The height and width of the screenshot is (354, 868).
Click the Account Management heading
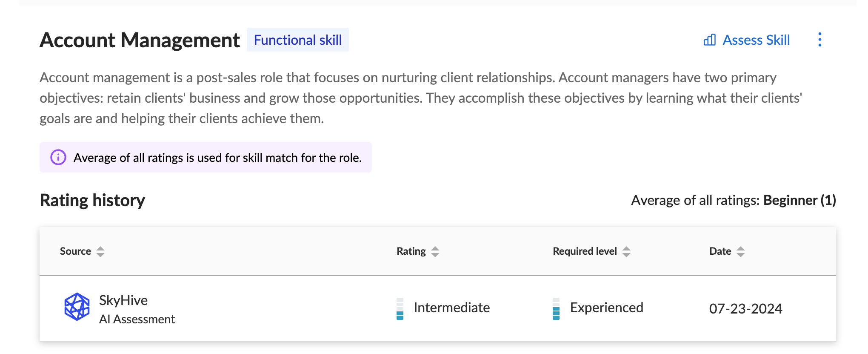(x=140, y=40)
